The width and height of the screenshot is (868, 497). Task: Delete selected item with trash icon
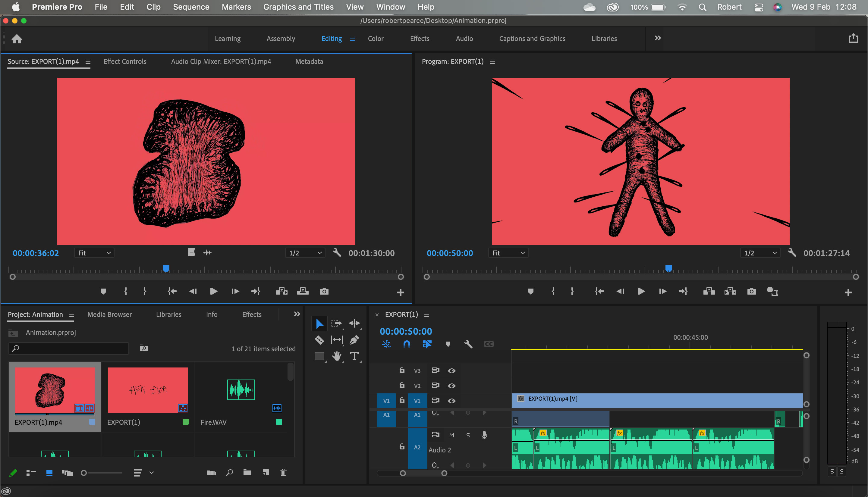click(283, 472)
